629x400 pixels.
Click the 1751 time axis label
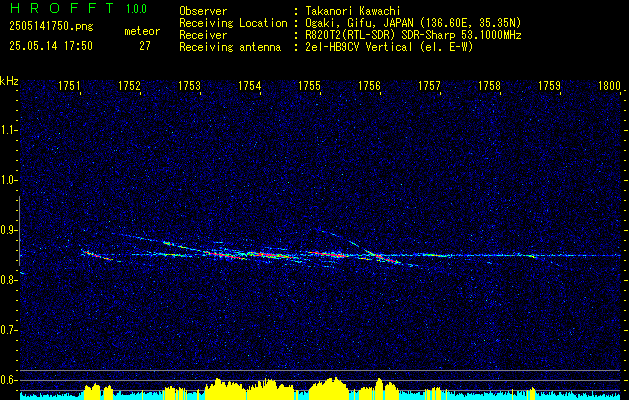(x=70, y=86)
